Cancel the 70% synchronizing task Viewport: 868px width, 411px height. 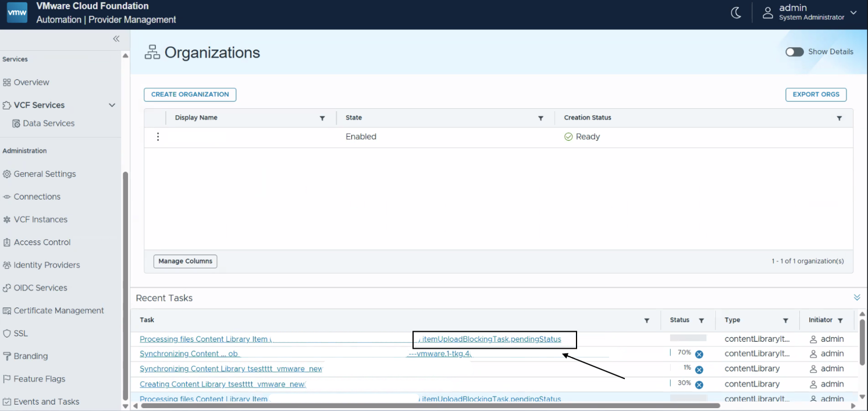point(699,354)
